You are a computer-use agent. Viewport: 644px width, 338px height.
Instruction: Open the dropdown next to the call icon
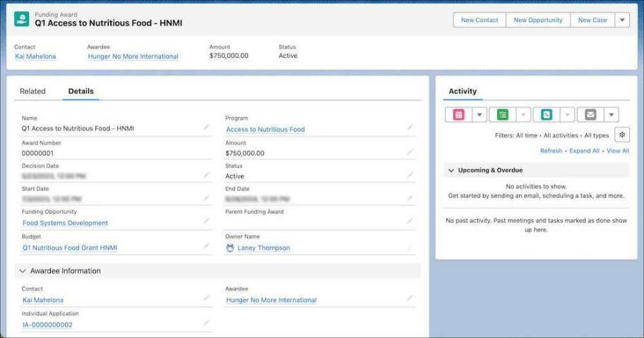pyautogui.click(x=568, y=115)
